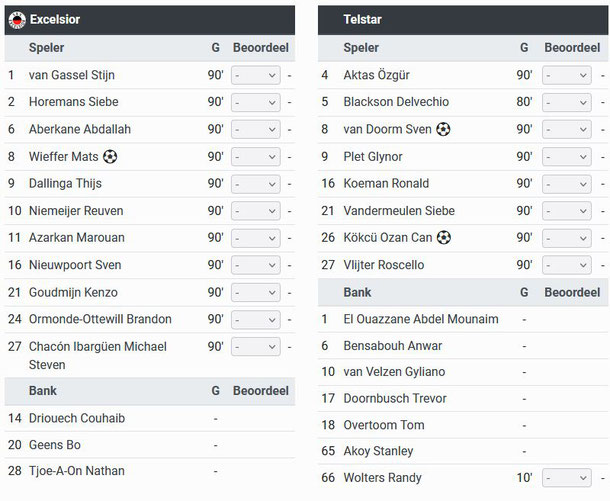610x501 pixels.
Task: Open rating dropdown for van Gassel Stijn
Action: point(256,75)
